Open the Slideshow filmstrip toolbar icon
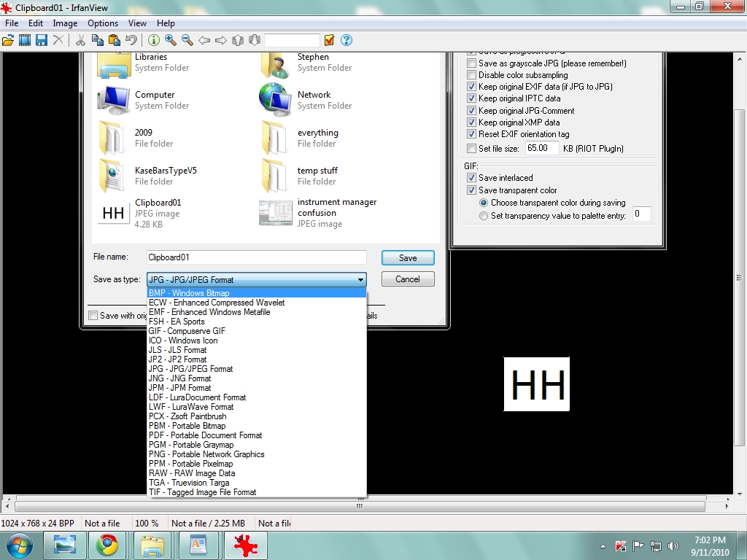This screenshot has width=747, height=560. tap(25, 41)
